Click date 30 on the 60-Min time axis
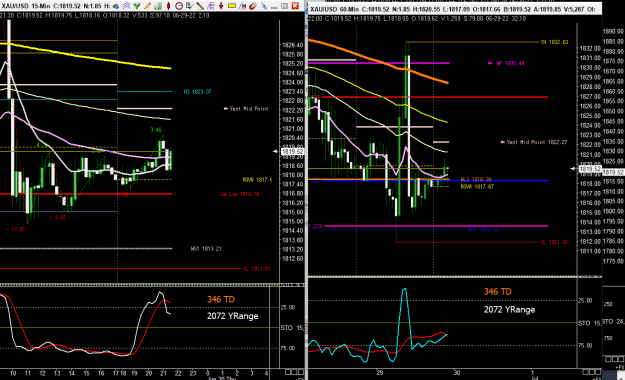Screen dimensions: 625x380 456,373
